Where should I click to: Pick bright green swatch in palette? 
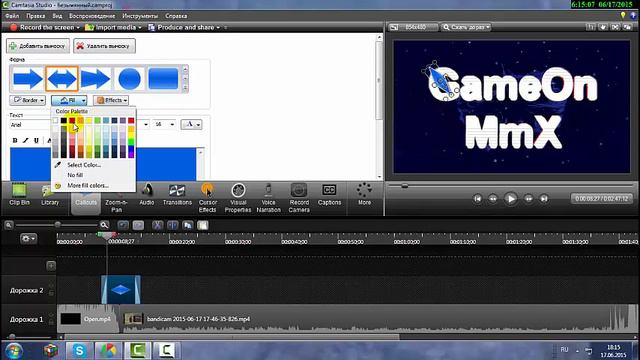coord(131,142)
